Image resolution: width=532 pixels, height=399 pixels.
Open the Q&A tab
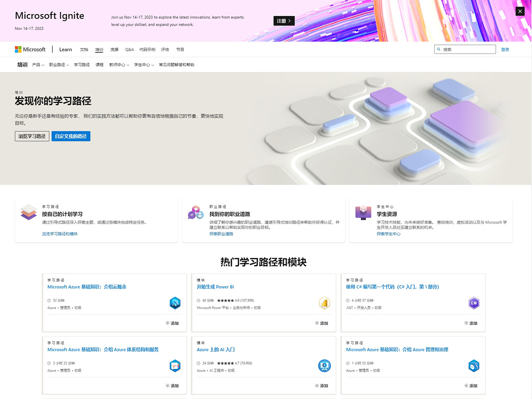130,49
